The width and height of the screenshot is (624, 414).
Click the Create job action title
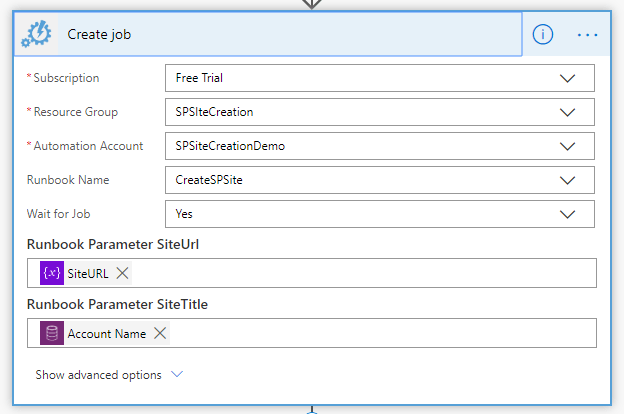click(x=100, y=34)
